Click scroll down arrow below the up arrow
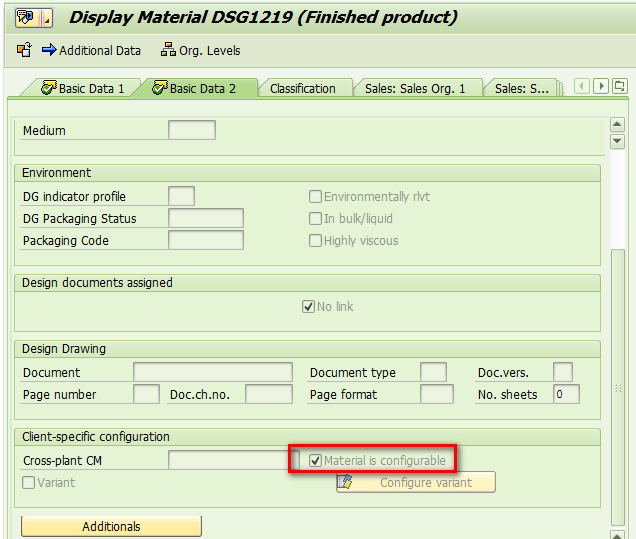Viewport: 636px width, 539px height. pyautogui.click(x=617, y=142)
